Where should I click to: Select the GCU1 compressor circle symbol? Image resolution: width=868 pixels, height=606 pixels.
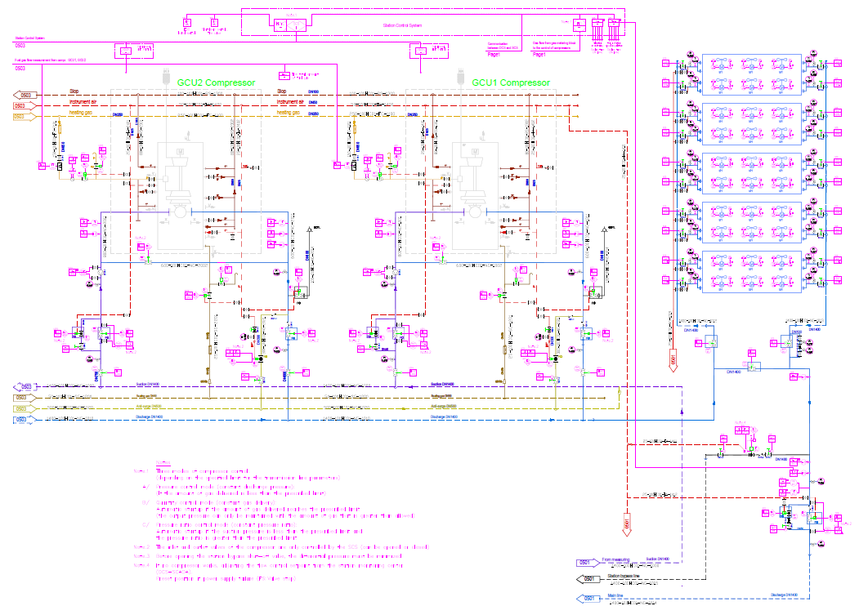click(x=472, y=212)
